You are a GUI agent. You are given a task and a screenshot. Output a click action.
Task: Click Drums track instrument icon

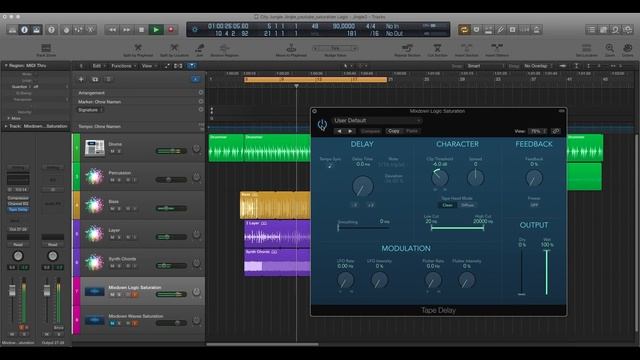pyautogui.click(x=95, y=148)
